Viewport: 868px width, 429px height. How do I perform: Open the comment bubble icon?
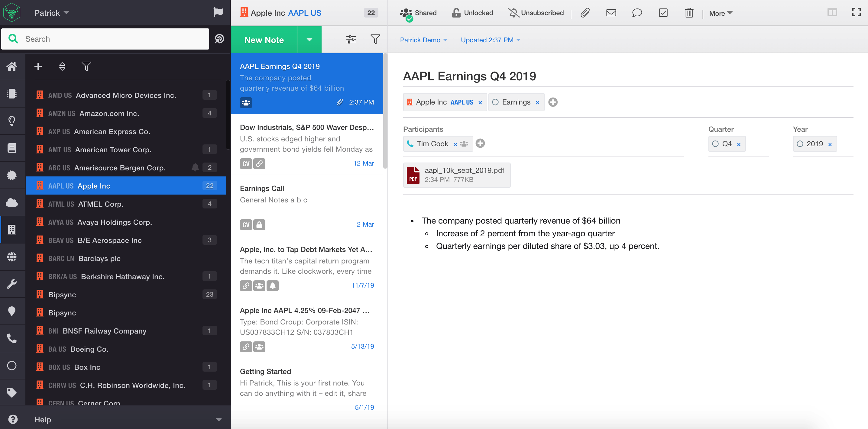point(637,13)
